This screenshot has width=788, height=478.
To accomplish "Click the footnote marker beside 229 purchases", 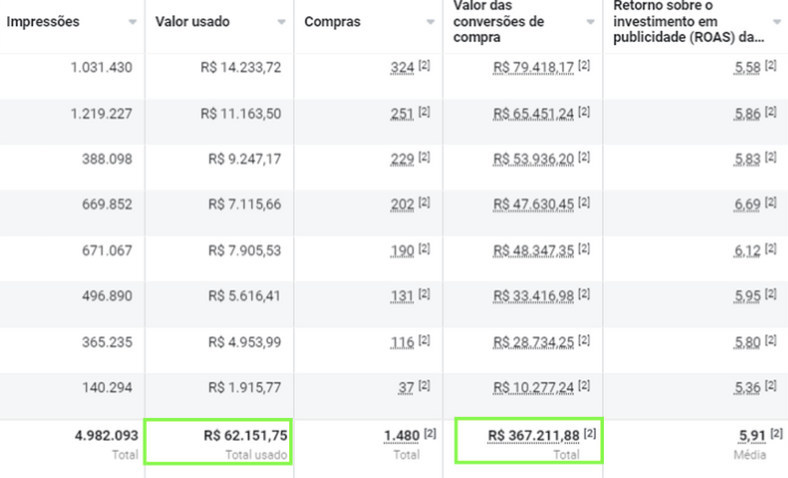I will pos(425,158).
